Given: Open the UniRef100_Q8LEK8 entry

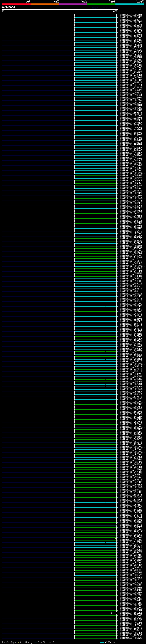Looking at the screenshot, I should 131,22.
